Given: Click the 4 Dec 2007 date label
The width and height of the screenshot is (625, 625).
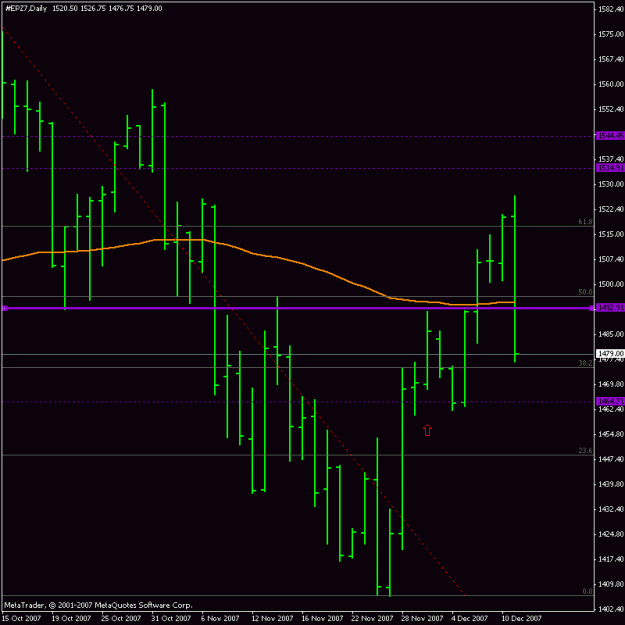Looking at the screenshot, I should pos(470,618).
